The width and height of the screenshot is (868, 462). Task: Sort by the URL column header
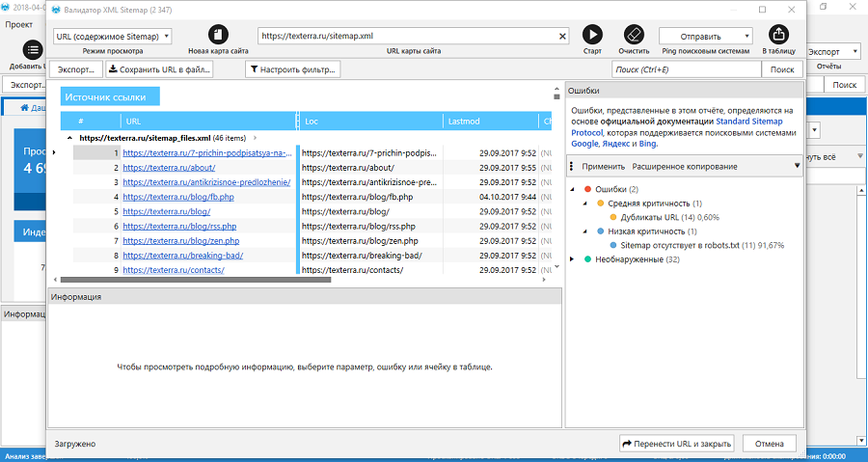208,122
